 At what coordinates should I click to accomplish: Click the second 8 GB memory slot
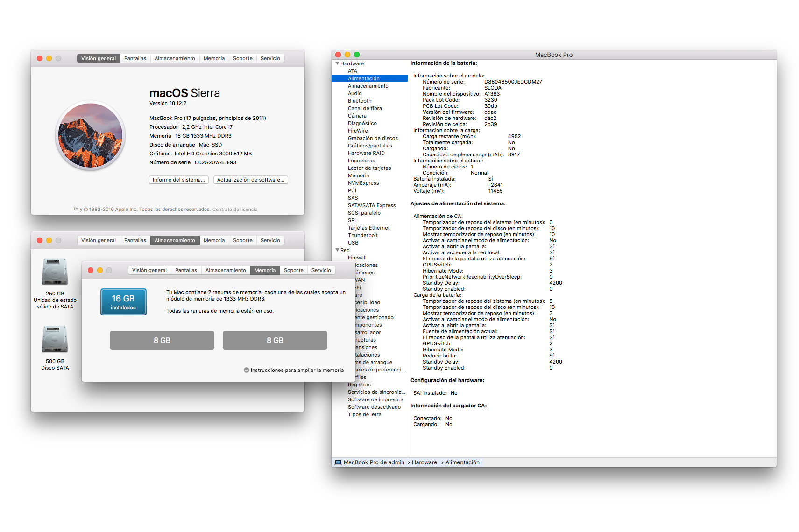[275, 340]
